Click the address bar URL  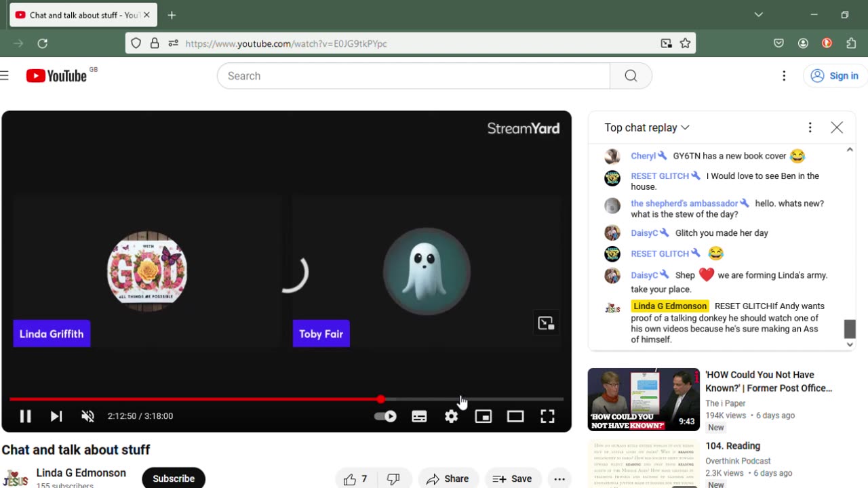tap(286, 43)
